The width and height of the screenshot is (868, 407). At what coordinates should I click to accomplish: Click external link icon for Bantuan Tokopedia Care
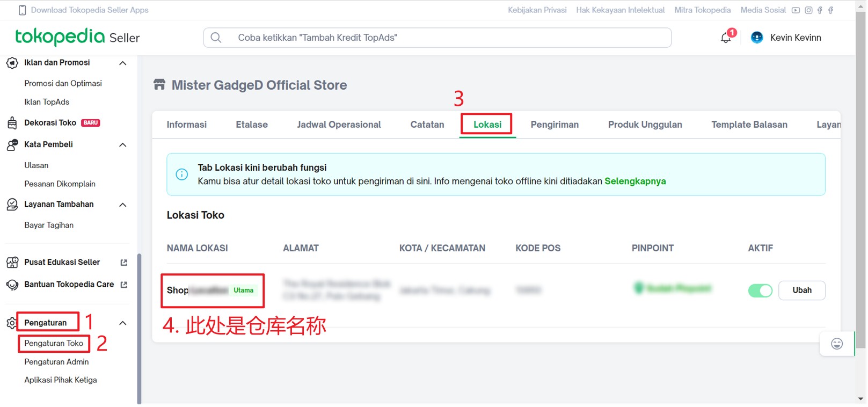coord(124,285)
